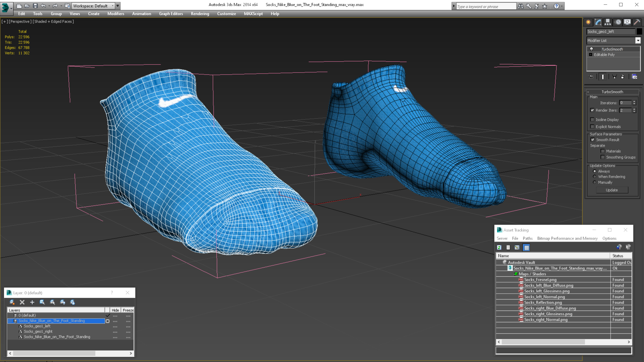Click Make Unique icon in modifier stack
The width and height of the screenshot is (644, 362).
614,77
